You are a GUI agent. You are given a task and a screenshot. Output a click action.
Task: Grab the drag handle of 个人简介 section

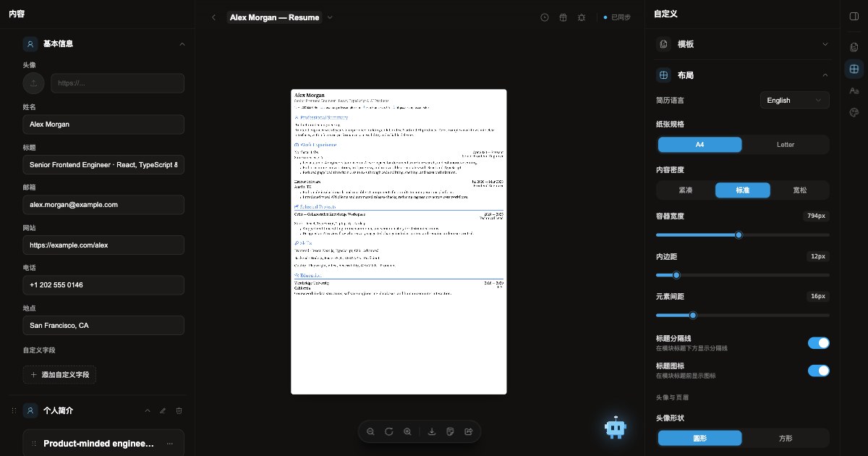pyautogui.click(x=14, y=410)
